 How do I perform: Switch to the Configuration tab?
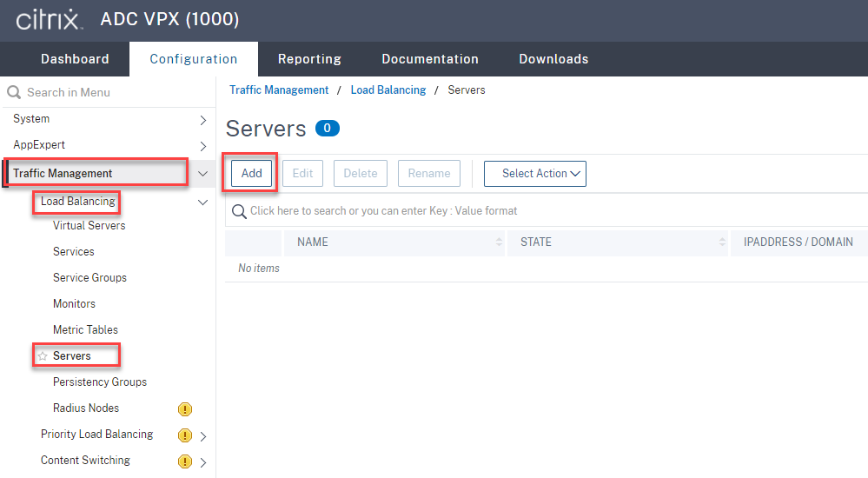(x=194, y=59)
